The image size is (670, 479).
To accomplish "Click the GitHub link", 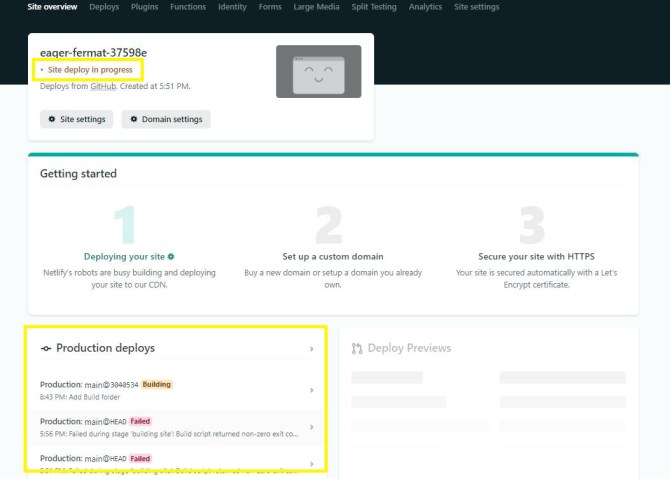I will 103,86.
